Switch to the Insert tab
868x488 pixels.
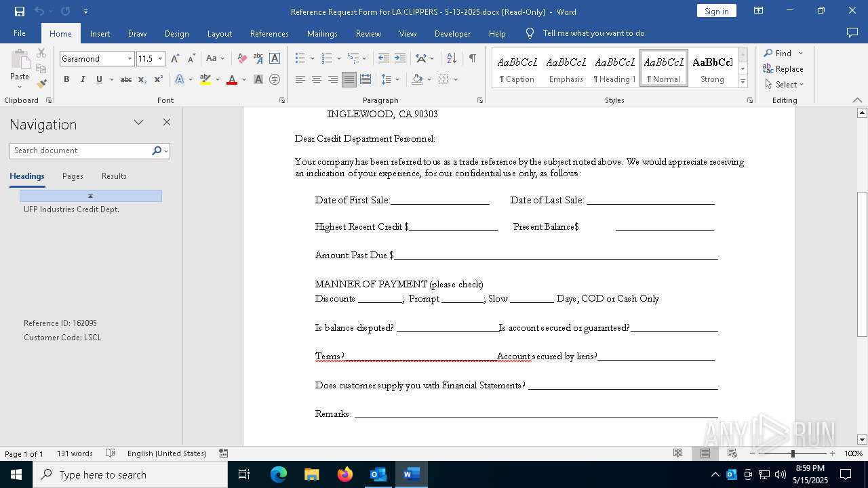[x=100, y=33]
